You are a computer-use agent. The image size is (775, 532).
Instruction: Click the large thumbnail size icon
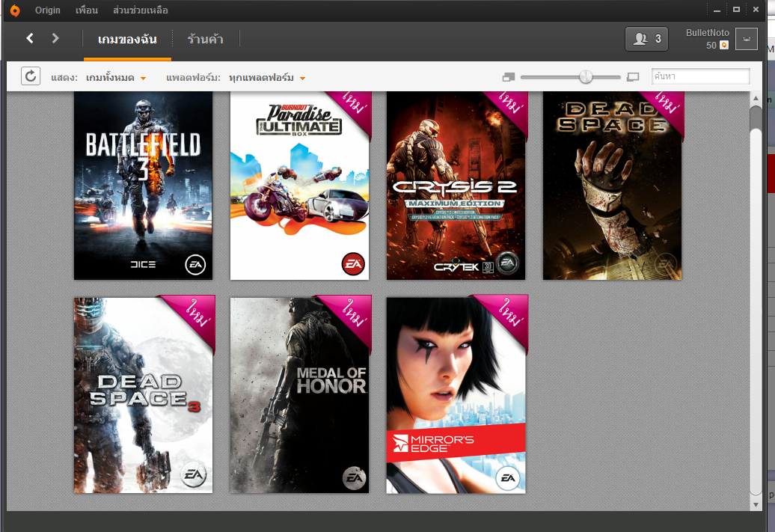click(633, 76)
